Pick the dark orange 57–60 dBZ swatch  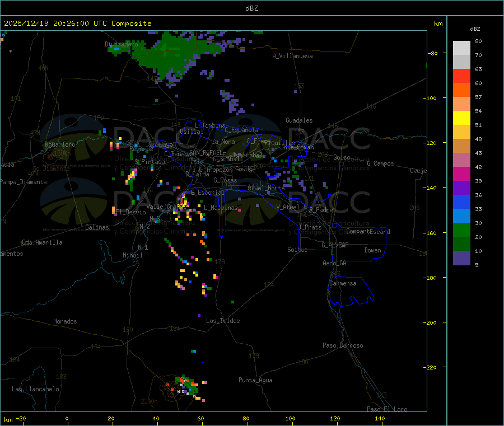(x=461, y=90)
